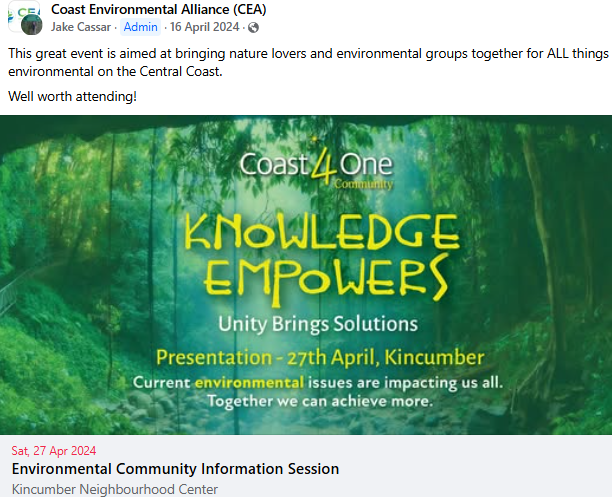Click the Unity Brings Solutions text in banner
612x497 pixels.
(317, 324)
